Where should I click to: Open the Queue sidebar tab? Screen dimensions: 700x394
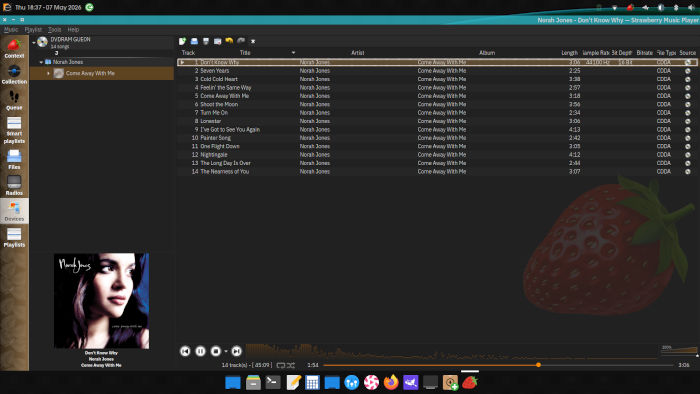coord(14,100)
